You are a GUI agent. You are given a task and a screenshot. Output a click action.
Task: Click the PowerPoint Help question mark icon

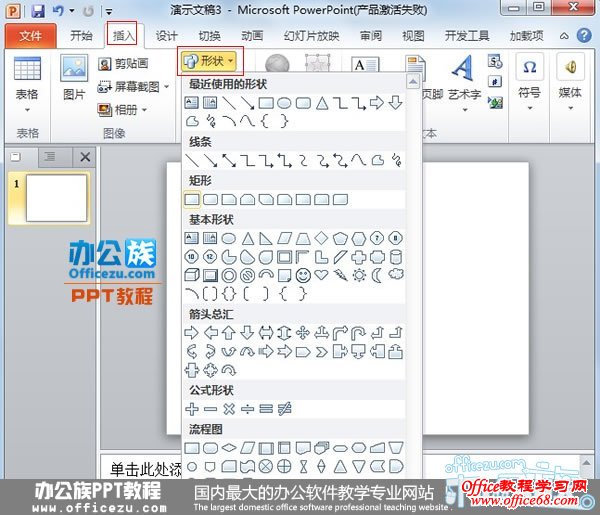(584, 36)
